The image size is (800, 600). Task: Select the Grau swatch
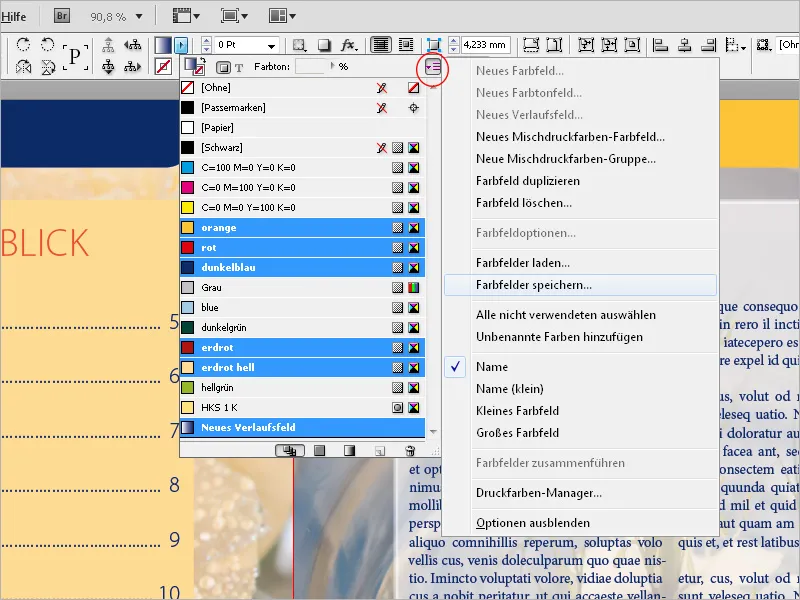(303, 287)
